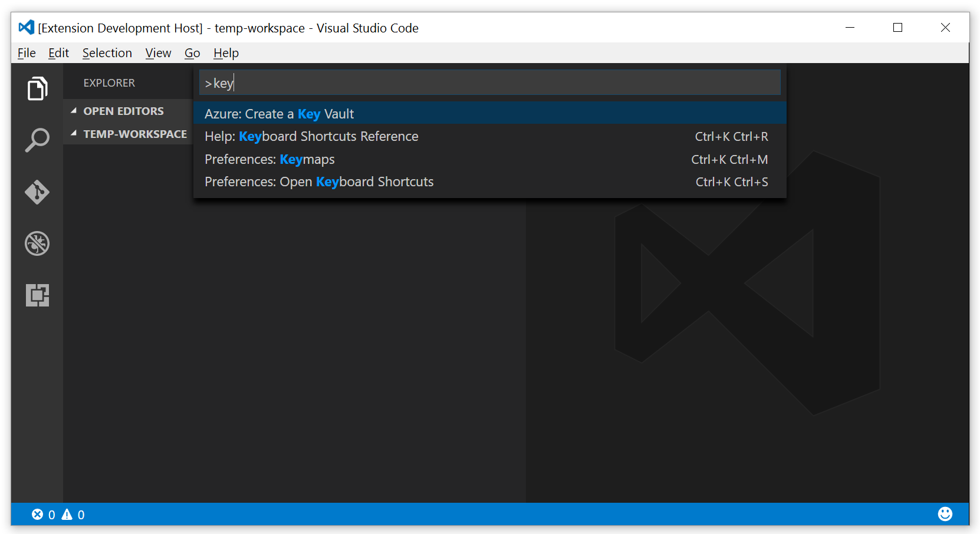The height and width of the screenshot is (534, 980).
Task: Select 'Preferences: Open Keyboard Shortcuts' command
Action: click(490, 182)
